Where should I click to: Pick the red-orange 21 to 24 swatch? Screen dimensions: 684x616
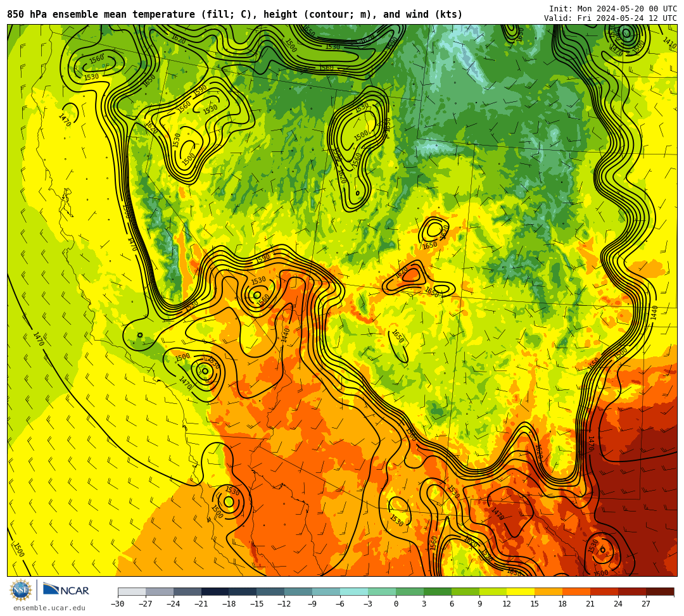(605, 591)
